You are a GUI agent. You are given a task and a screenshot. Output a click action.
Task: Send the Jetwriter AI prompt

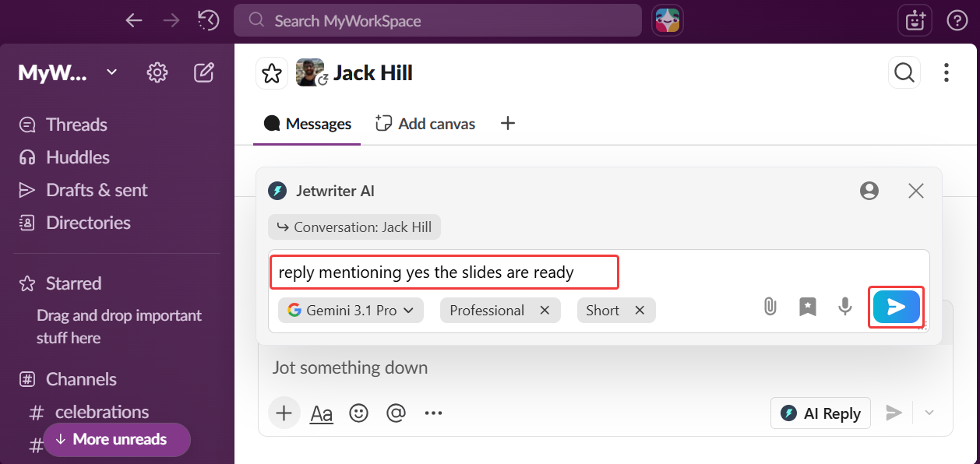click(x=896, y=307)
